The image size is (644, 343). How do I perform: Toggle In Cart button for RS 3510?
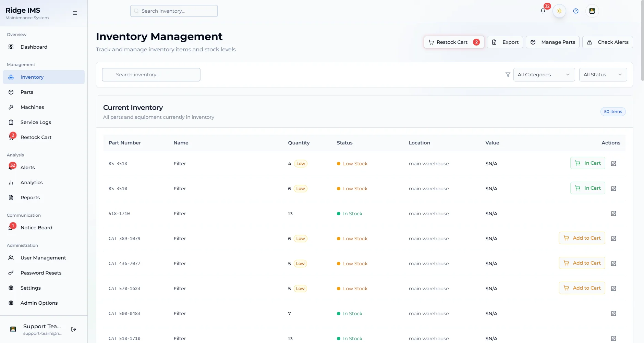click(587, 188)
